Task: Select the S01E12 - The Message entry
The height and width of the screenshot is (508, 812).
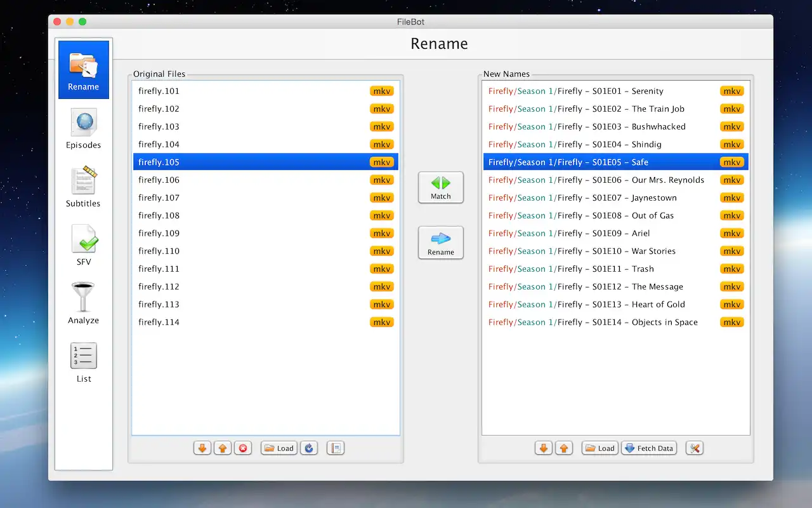Action: coord(616,286)
